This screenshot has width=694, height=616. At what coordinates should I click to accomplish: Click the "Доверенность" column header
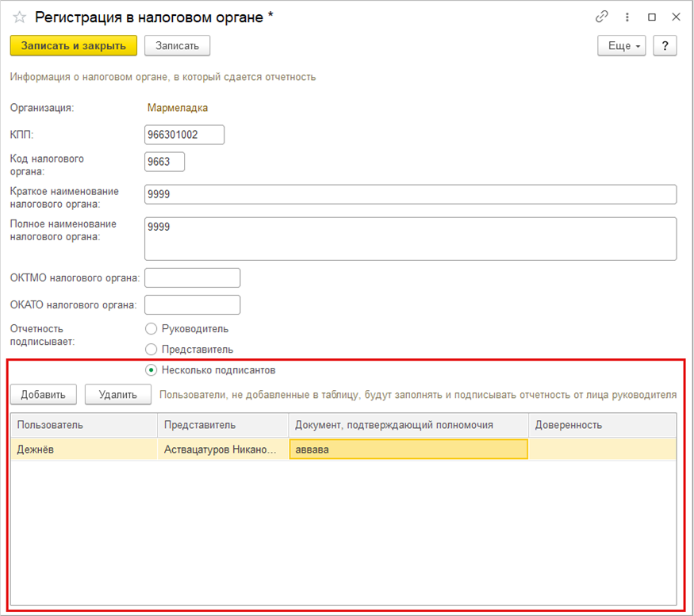click(602, 425)
